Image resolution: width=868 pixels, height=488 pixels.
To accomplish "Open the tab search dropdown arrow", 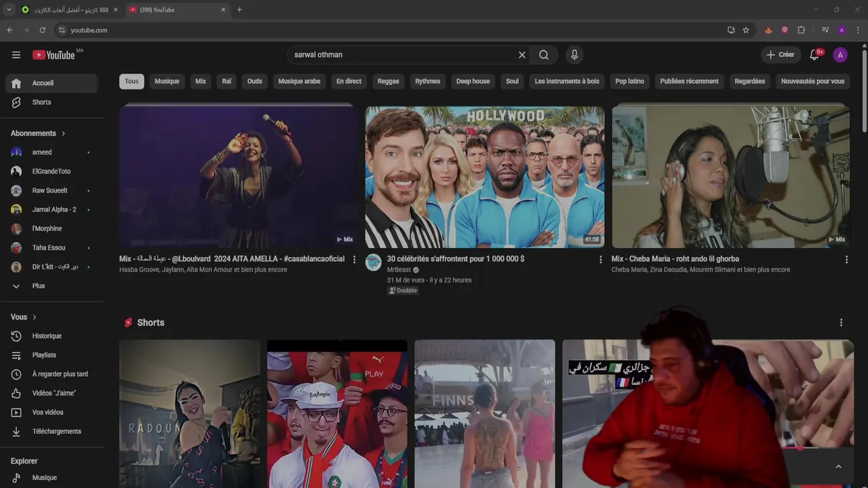I will point(9,9).
